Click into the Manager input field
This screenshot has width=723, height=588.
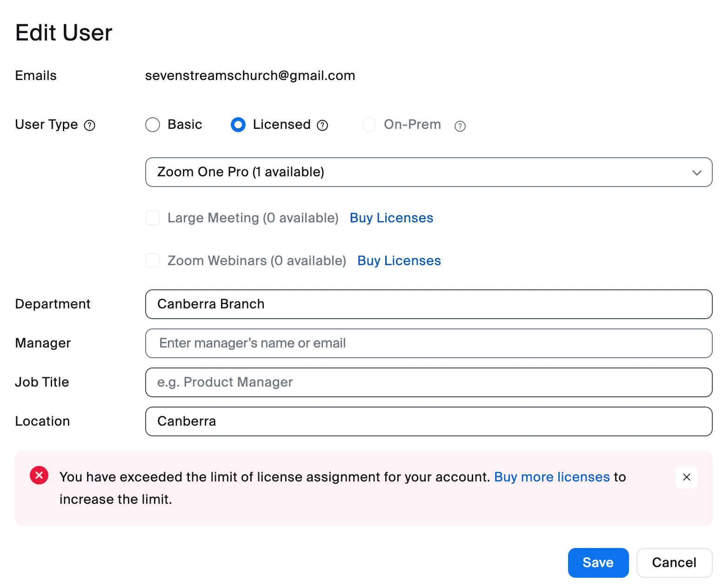(428, 343)
